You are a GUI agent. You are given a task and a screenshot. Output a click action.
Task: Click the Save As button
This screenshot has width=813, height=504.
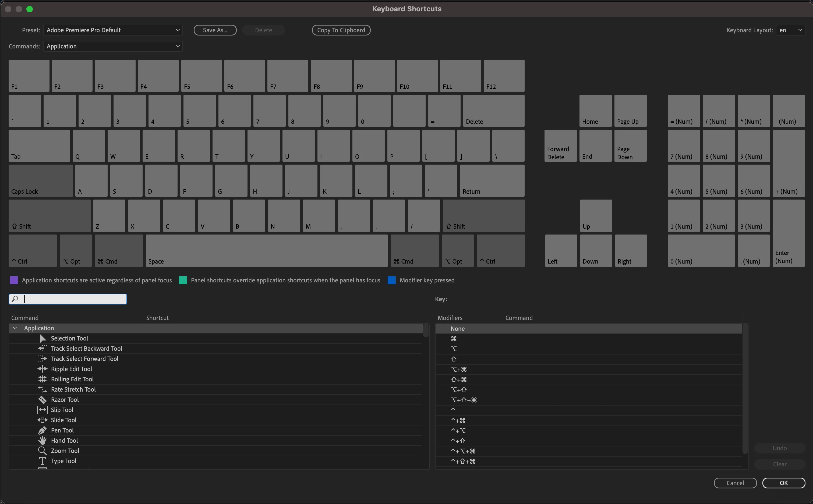(x=215, y=30)
